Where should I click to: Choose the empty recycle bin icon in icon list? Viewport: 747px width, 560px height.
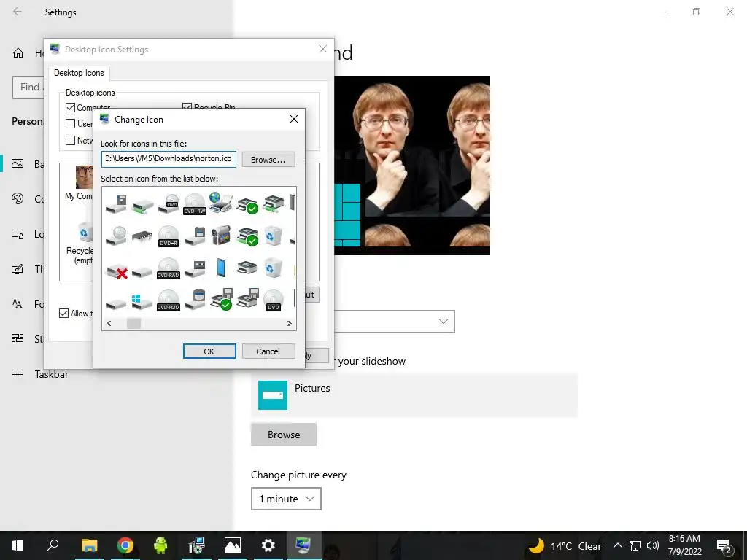[273, 268]
